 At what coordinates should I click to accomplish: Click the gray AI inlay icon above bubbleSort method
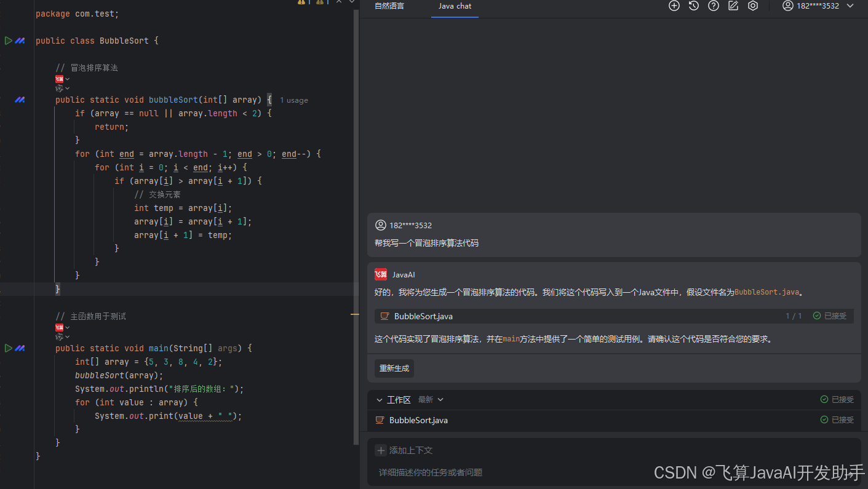[59, 89]
